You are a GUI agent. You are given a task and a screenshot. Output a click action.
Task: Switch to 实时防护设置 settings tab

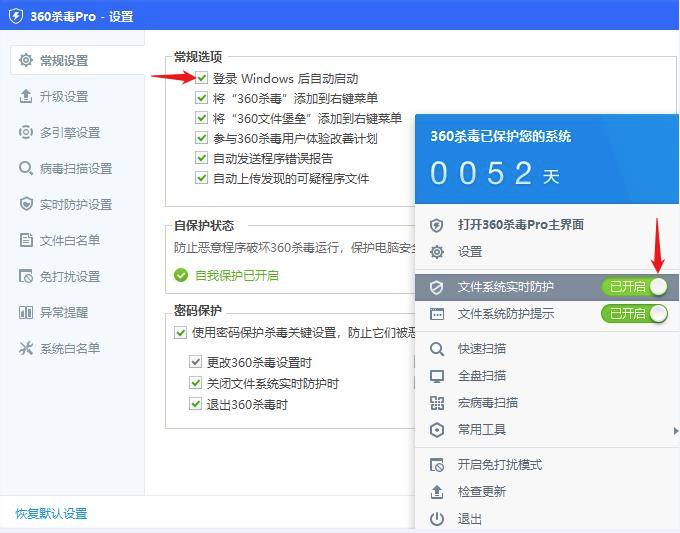[75, 204]
